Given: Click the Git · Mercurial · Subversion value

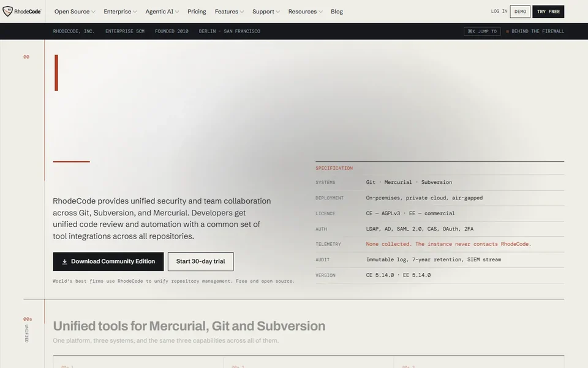Looking at the screenshot, I should [409, 182].
